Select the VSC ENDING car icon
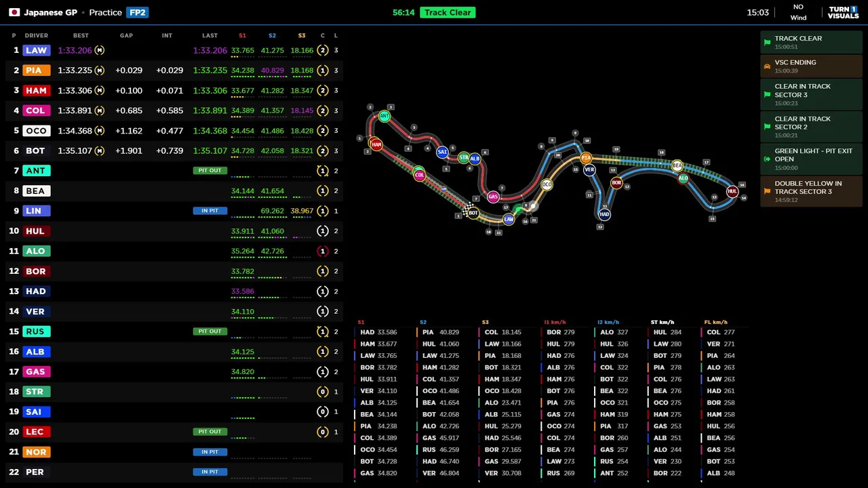 pyautogui.click(x=767, y=66)
